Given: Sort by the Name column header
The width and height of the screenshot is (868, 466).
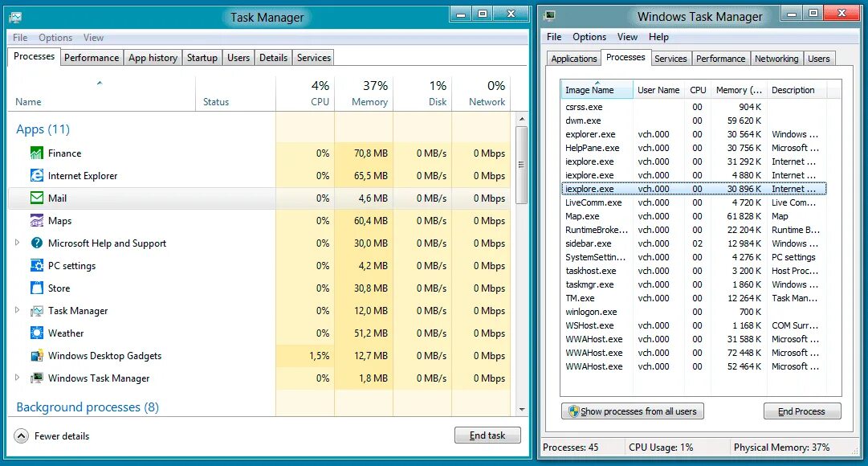Looking at the screenshot, I should click(102, 93).
